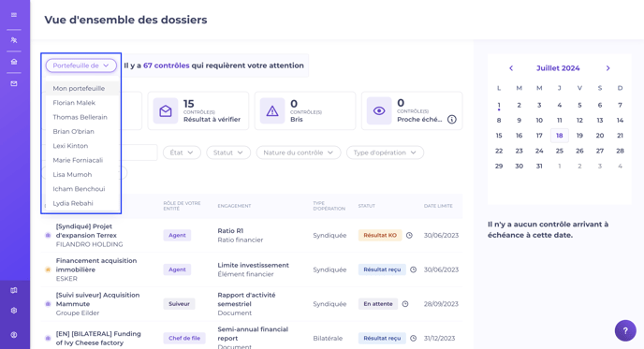Click the Suiveur role badge
The height and width of the screenshot is (349, 644).
(x=179, y=304)
